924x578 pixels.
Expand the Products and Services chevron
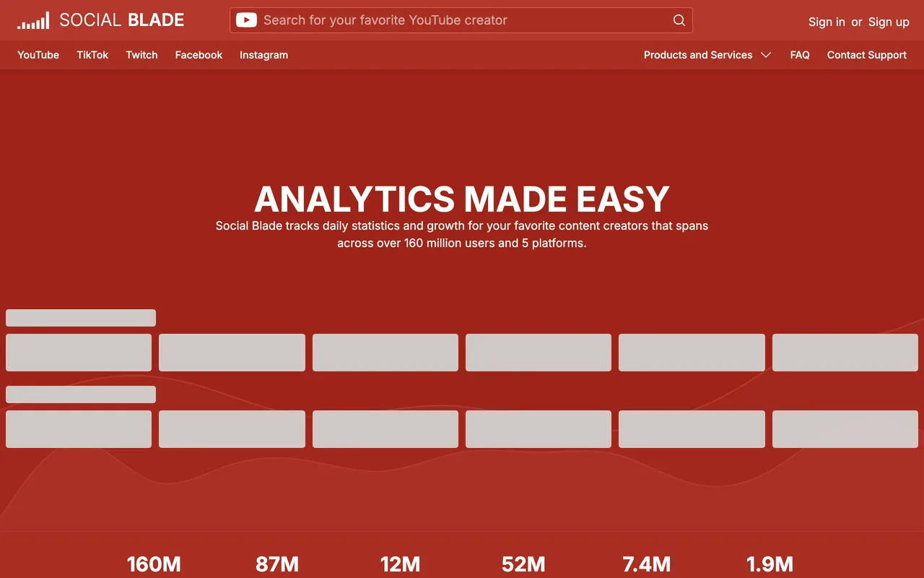coord(766,55)
